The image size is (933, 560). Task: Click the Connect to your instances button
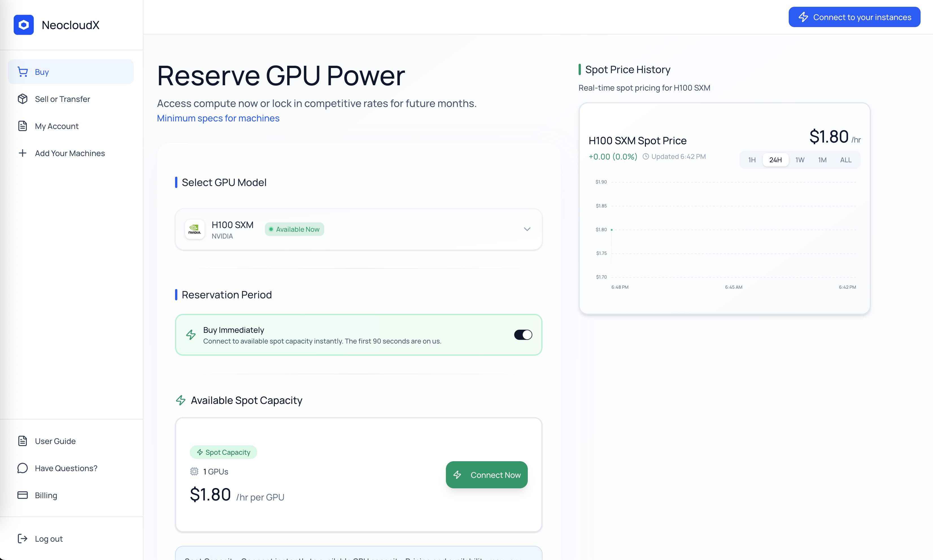point(854,17)
